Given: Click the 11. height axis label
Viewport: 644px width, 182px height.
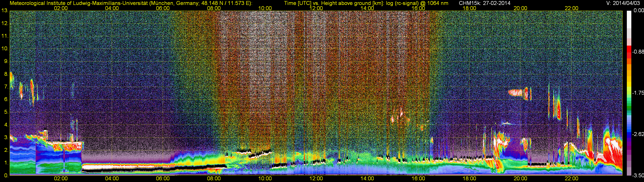Looking at the screenshot, I should [x=5, y=36].
